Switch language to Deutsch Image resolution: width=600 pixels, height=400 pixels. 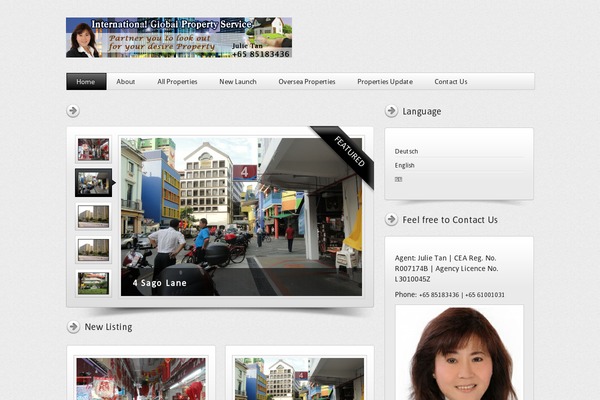click(406, 151)
